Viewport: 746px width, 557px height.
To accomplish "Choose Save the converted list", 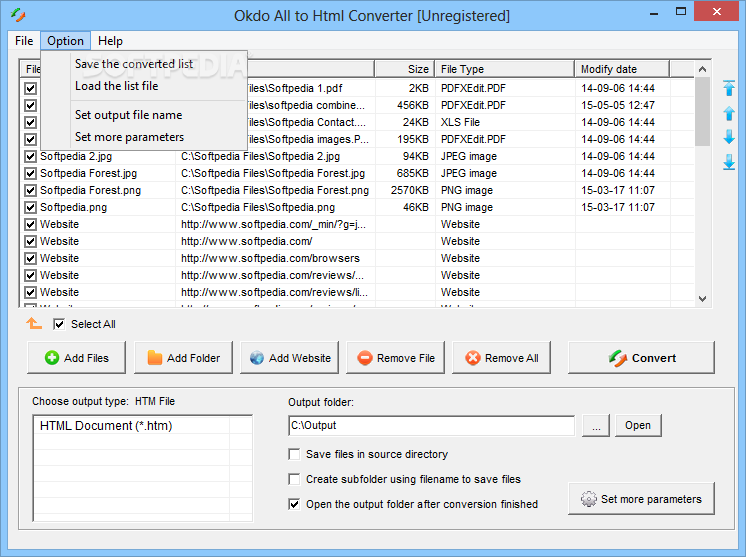I will (134, 64).
